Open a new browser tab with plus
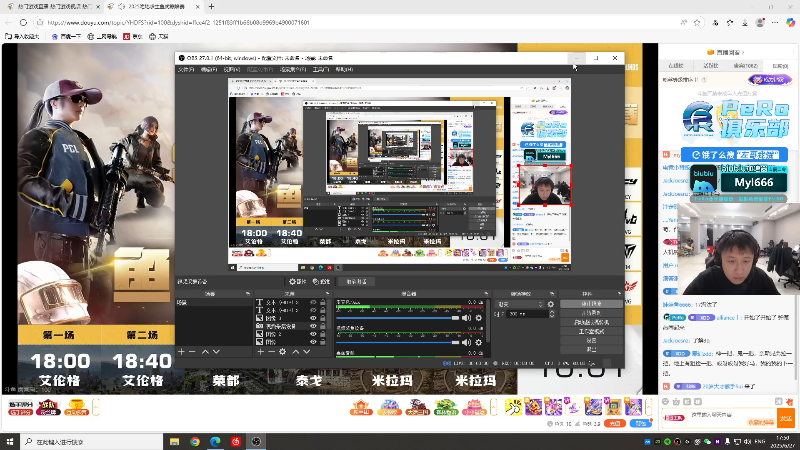The width and height of the screenshot is (800, 450). (211, 7)
